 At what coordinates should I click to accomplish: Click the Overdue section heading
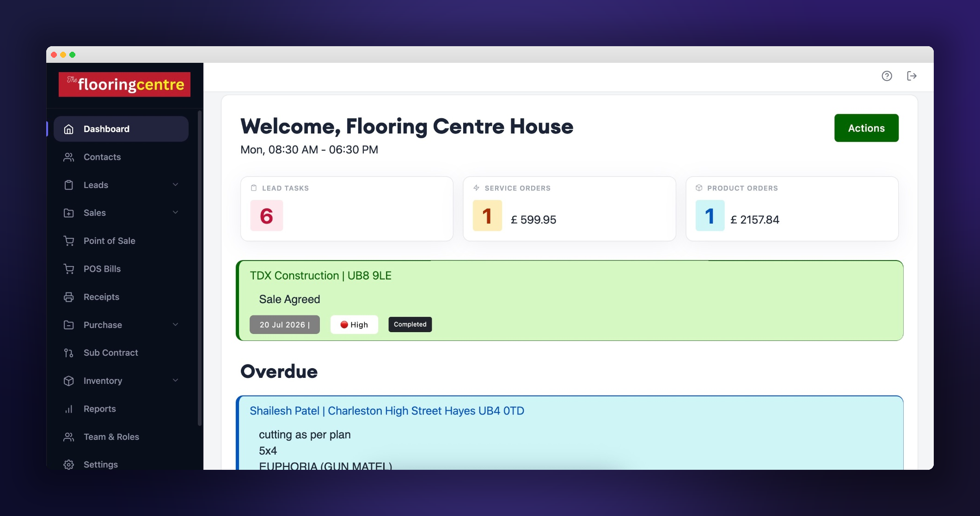(x=279, y=372)
